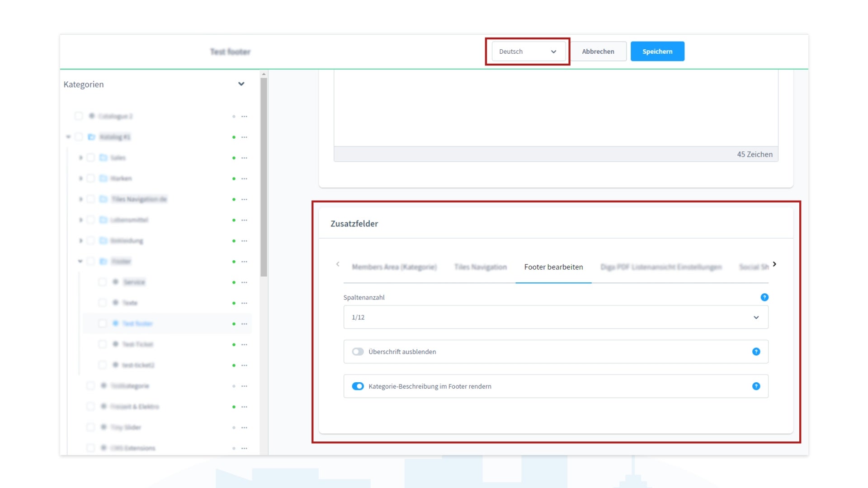868x488 pixels.
Task: Collapse the Katalog #1 tree node
Action: [68, 137]
